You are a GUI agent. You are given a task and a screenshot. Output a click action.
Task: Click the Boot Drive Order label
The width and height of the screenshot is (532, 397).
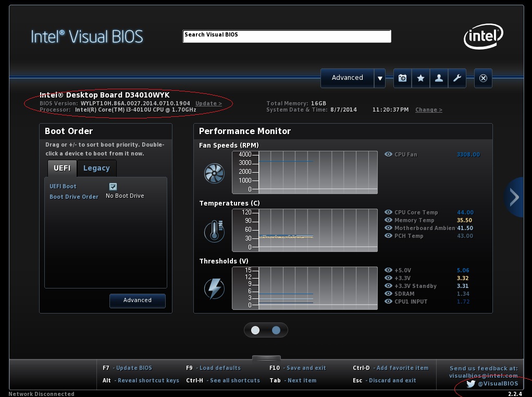[74, 197]
